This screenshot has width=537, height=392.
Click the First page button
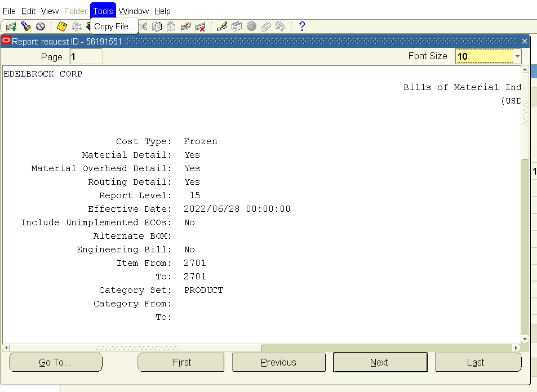(x=181, y=362)
